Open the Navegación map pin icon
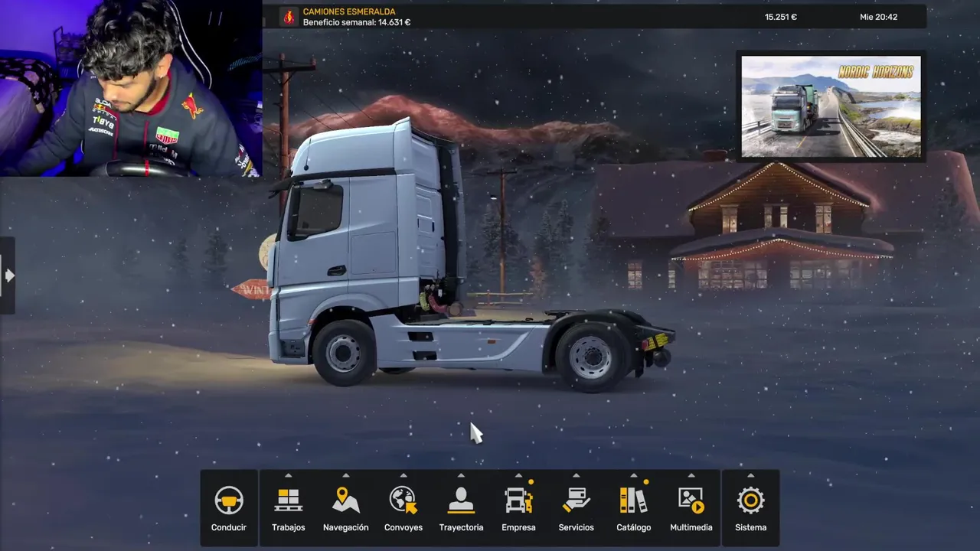The width and height of the screenshot is (980, 551). (346, 500)
